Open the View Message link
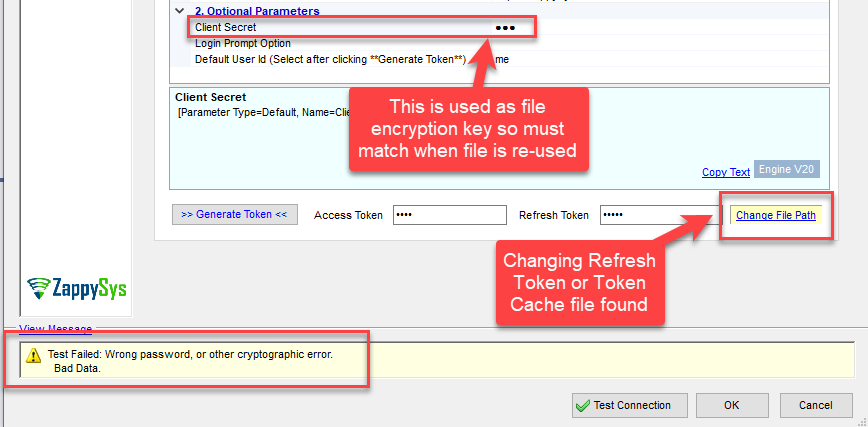868x427 pixels. pyautogui.click(x=55, y=329)
